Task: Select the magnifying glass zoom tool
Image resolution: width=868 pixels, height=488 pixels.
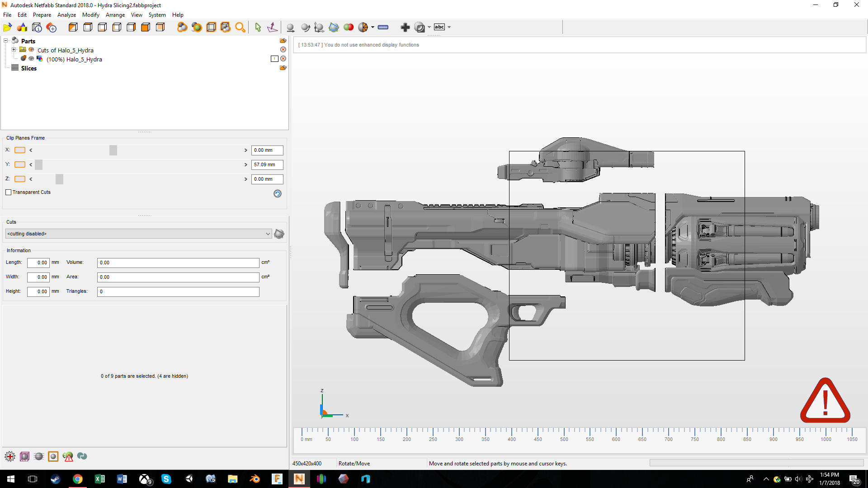Action: point(241,28)
